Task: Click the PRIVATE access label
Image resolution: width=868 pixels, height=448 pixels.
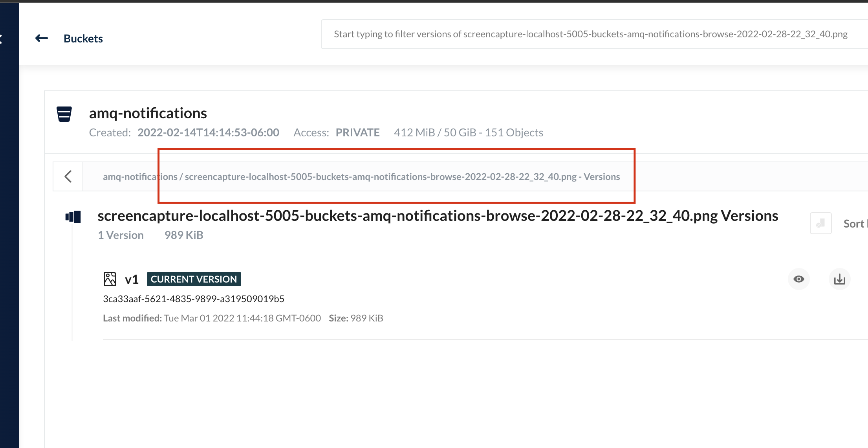Action: [x=357, y=132]
